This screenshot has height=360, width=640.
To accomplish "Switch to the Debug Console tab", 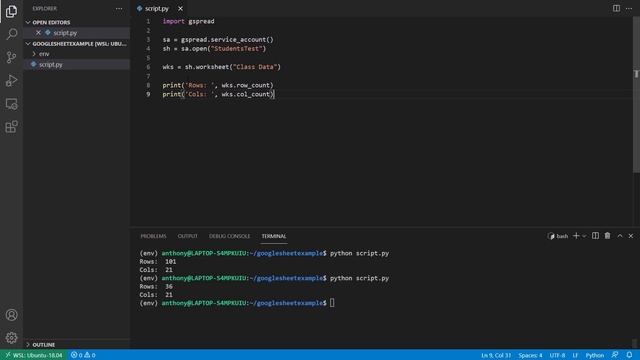I will pos(229,236).
